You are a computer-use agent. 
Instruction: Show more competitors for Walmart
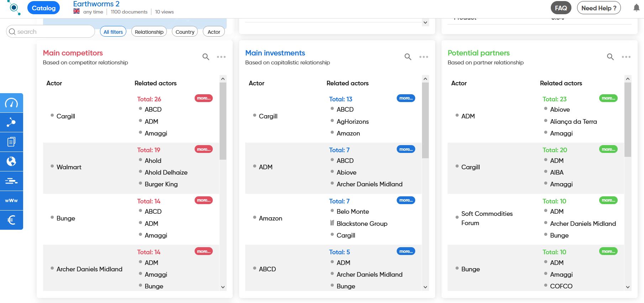204,149
